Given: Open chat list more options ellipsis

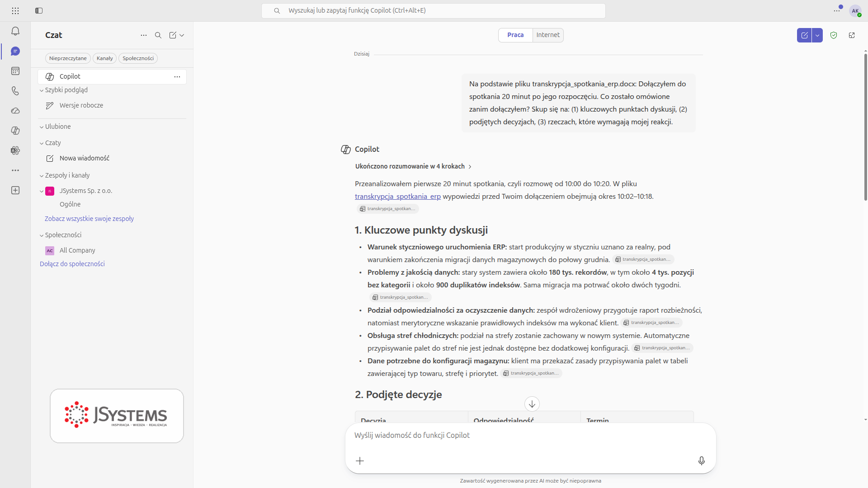Looking at the screenshot, I should (144, 35).
